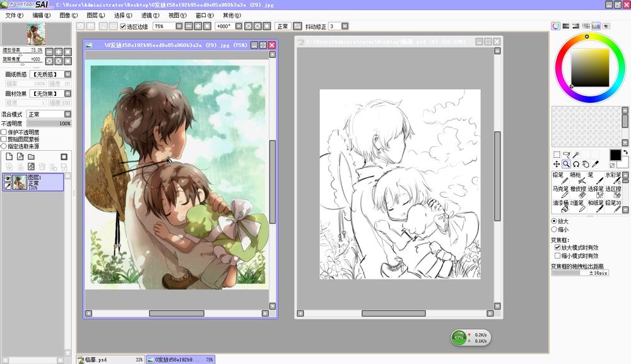
Task: Show the swatches panel
Action: (x=596, y=26)
